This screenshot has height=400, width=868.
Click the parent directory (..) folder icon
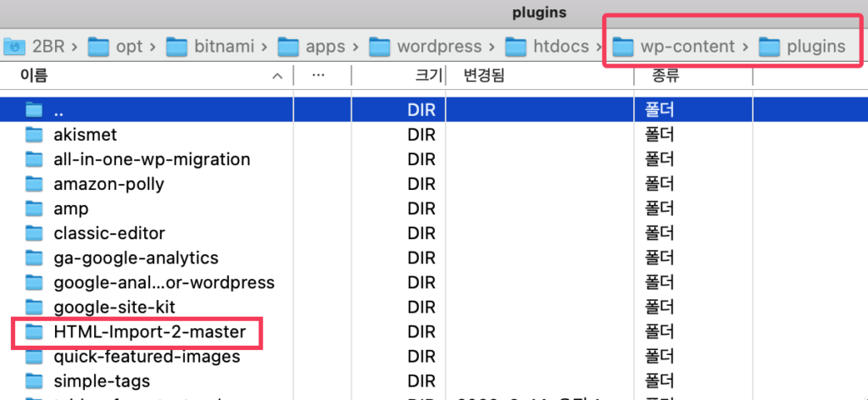click(34, 109)
